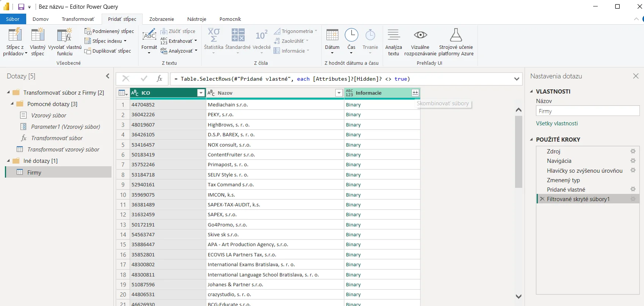The image size is (644, 306).
Task: Open table menu icon in grid corner
Action: click(123, 93)
